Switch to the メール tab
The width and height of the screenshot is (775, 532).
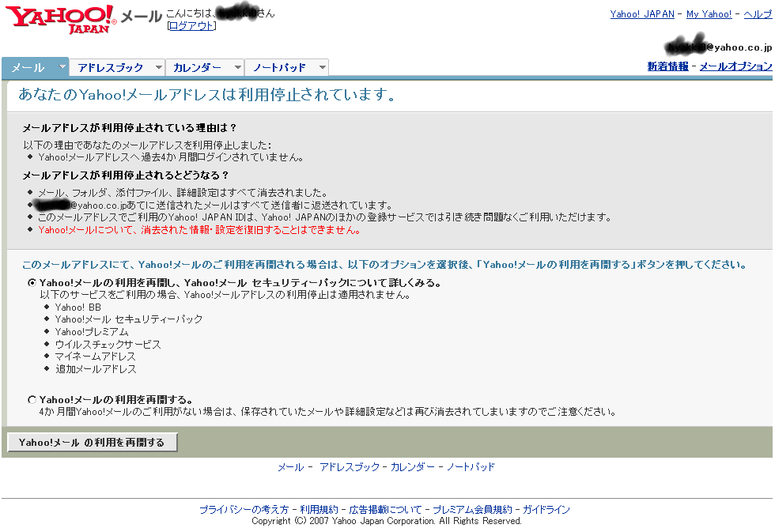(28, 68)
